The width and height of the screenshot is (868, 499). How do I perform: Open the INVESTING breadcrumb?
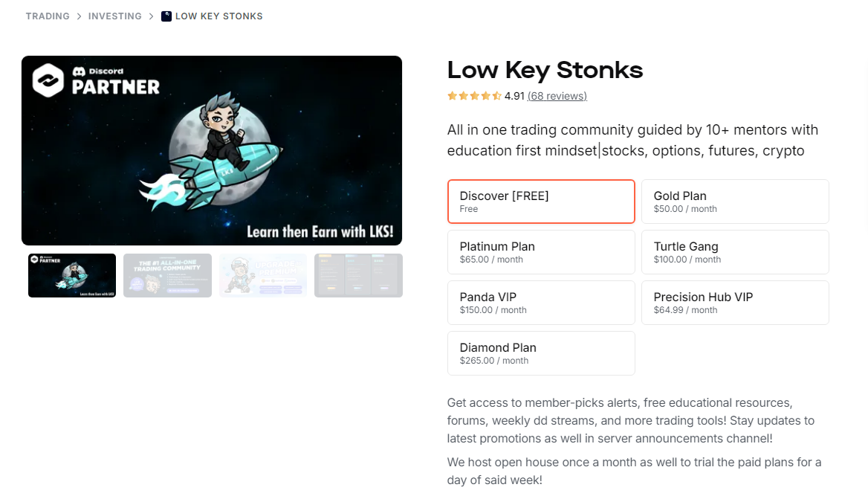point(115,16)
